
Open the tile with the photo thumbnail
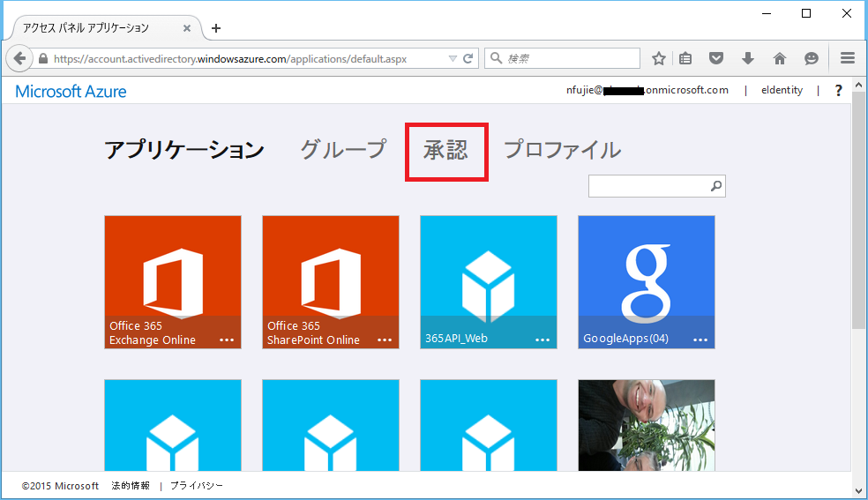pyautogui.click(x=647, y=425)
